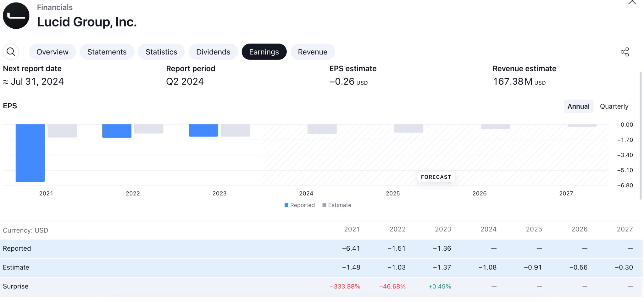Click the 2021 estimate EPS bar

pos(62,131)
